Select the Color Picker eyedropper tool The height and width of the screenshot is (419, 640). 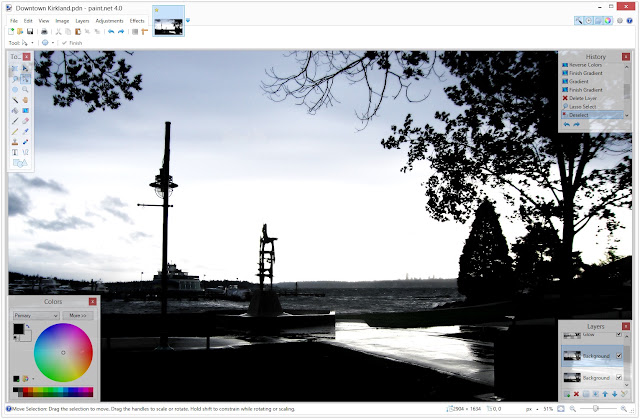tap(25, 132)
